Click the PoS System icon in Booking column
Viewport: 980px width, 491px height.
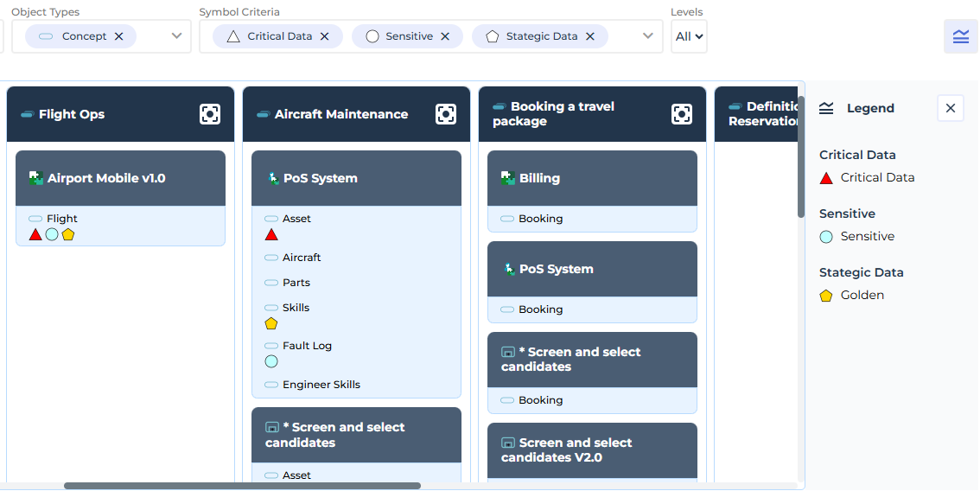509,269
